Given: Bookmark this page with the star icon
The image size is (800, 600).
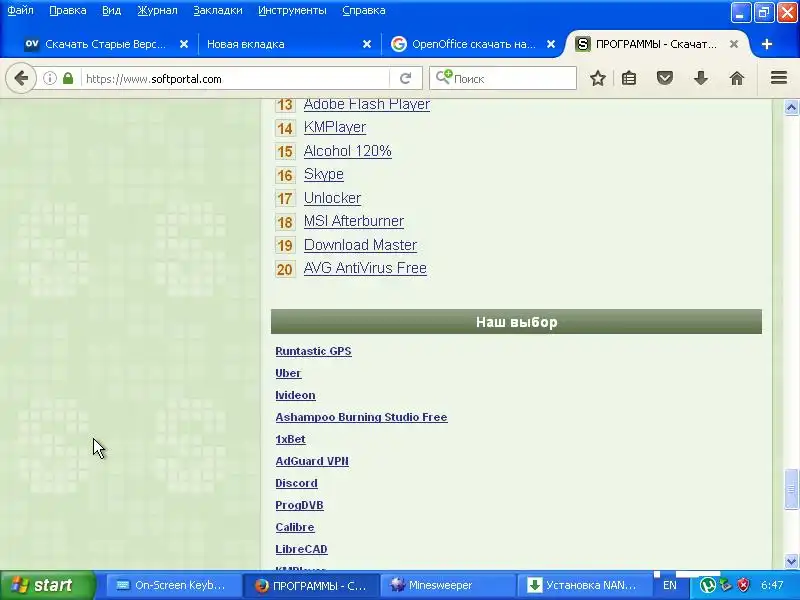Looking at the screenshot, I should pyautogui.click(x=598, y=79).
